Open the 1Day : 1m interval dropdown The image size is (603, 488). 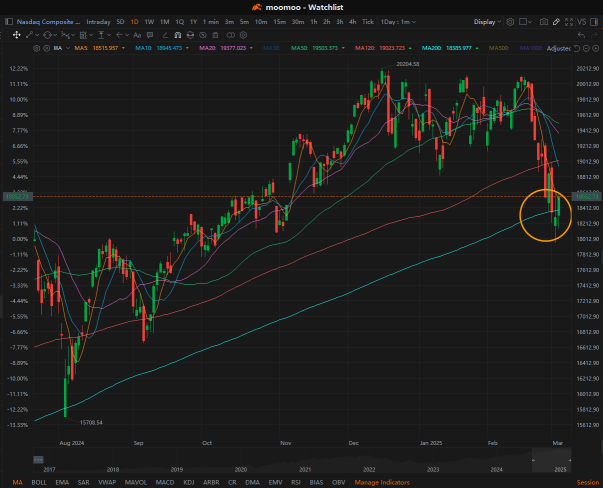tap(398, 22)
